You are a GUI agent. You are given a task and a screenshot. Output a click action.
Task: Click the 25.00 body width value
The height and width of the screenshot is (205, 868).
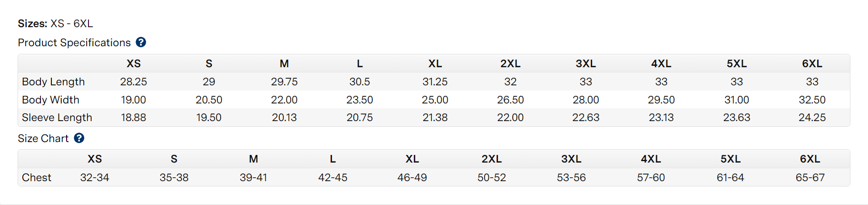435,100
